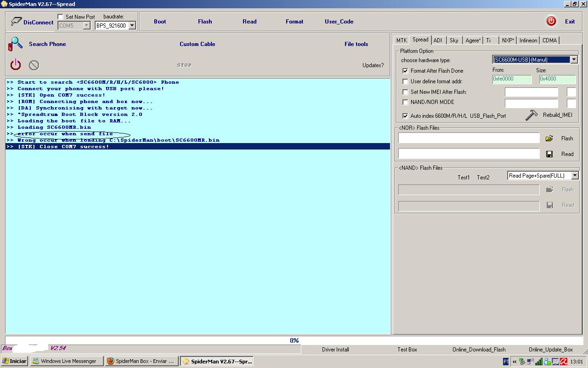Click the Flash toolbar button
The width and height of the screenshot is (588, 368).
point(205,22)
